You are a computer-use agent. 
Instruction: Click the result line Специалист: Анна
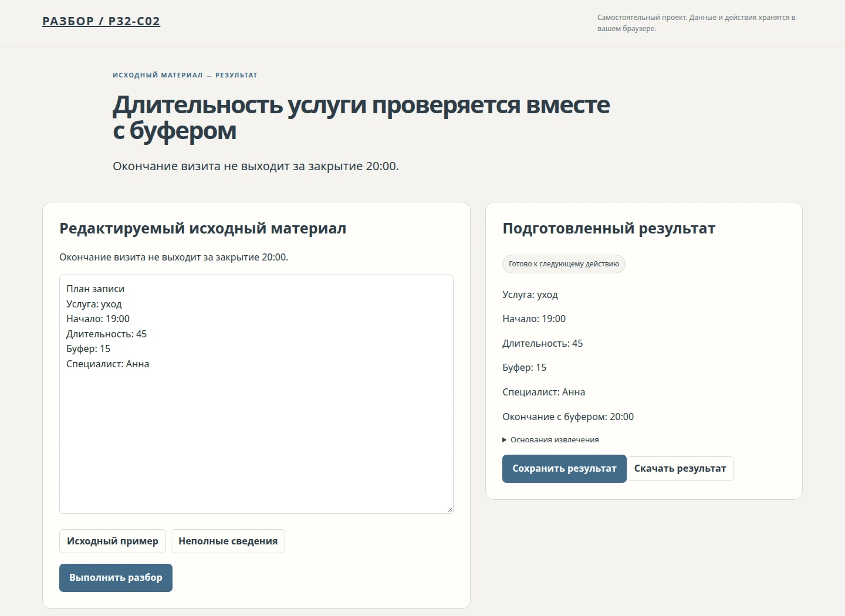point(544,392)
